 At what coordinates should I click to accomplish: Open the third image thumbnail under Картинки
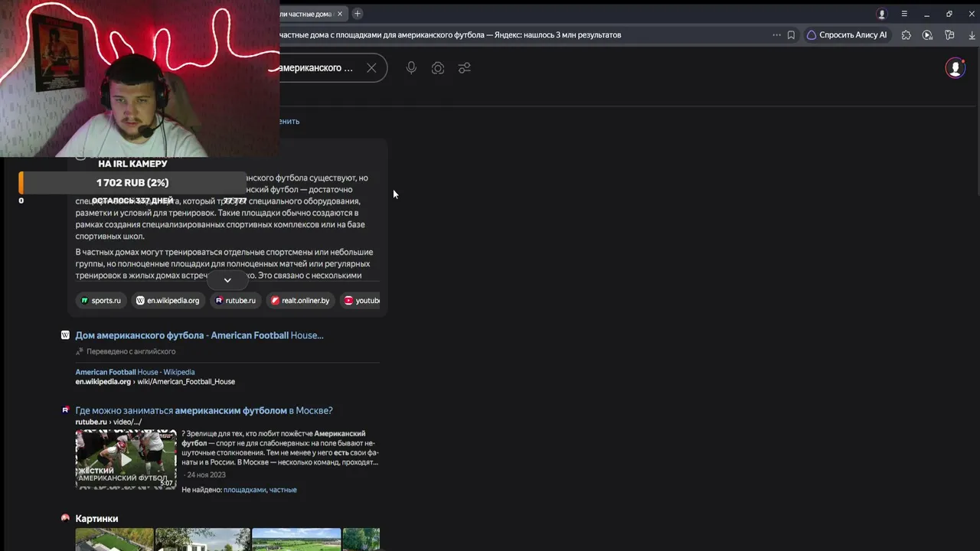(296, 540)
